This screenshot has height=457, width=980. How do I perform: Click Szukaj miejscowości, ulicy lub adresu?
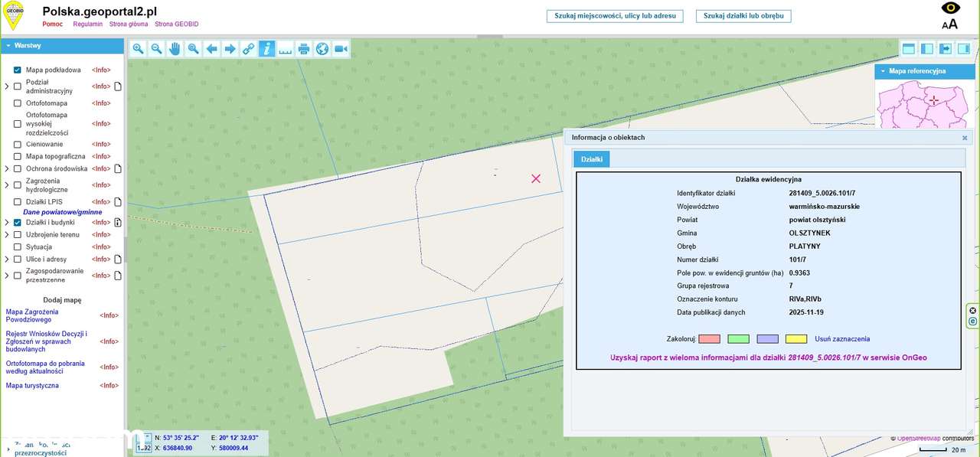pos(615,16)
